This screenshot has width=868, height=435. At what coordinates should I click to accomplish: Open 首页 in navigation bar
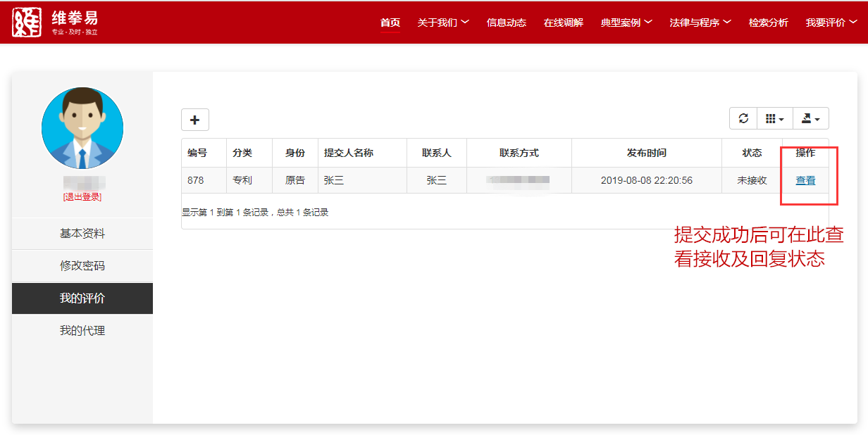point(390,23)
